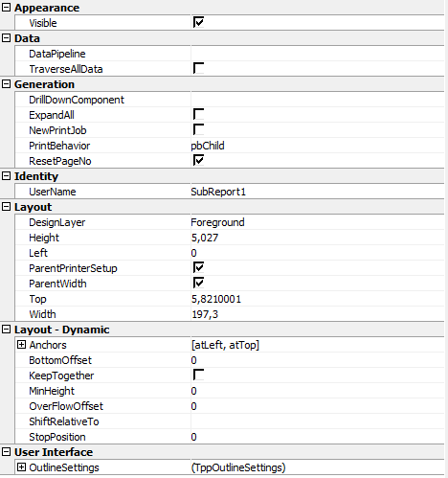
Task: Untick the ParentWidth checkbox
Action: tap(198, 283)
